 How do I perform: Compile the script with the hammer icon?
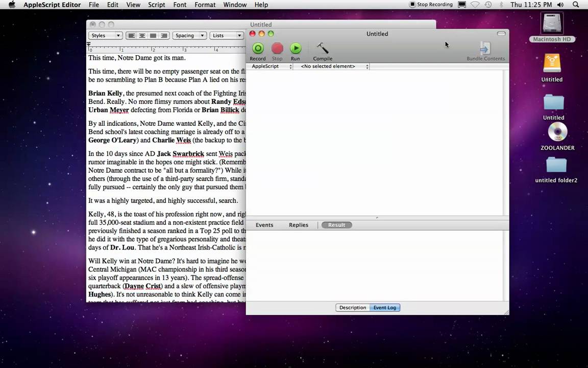pos(323,52)
